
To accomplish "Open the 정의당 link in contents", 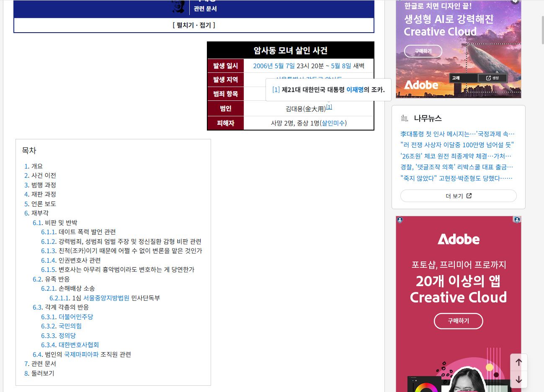I will [x=67, y=336].
